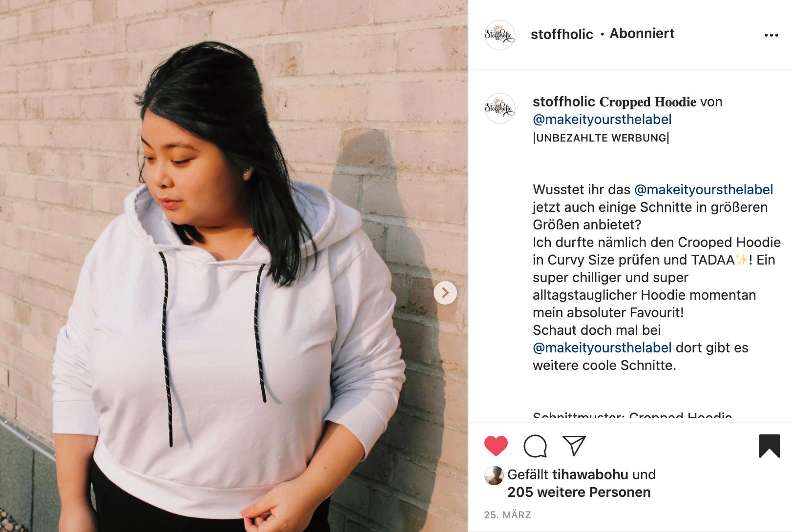View tihawabohu's small profile avatar

pos(494,475)
